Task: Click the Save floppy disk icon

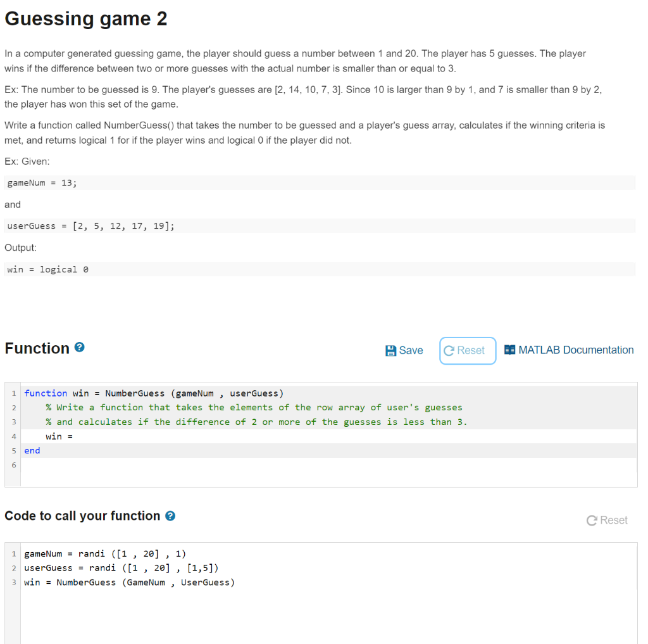Action: coord(392,350)
